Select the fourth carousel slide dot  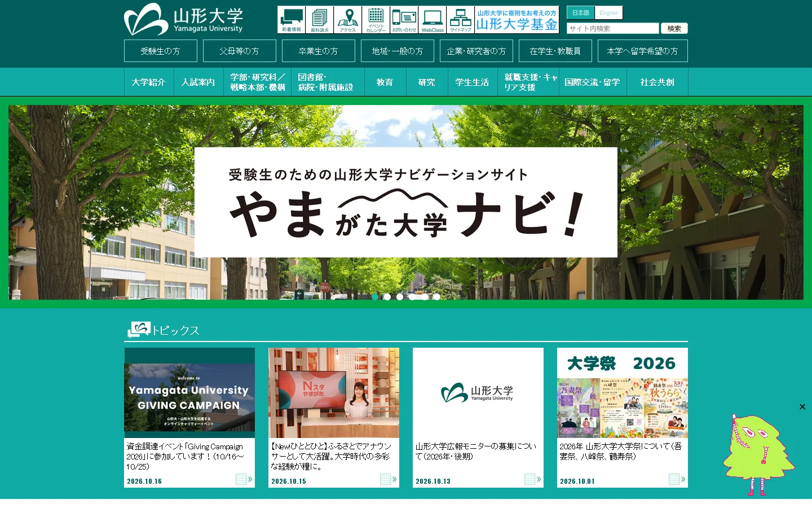[412, 297]
